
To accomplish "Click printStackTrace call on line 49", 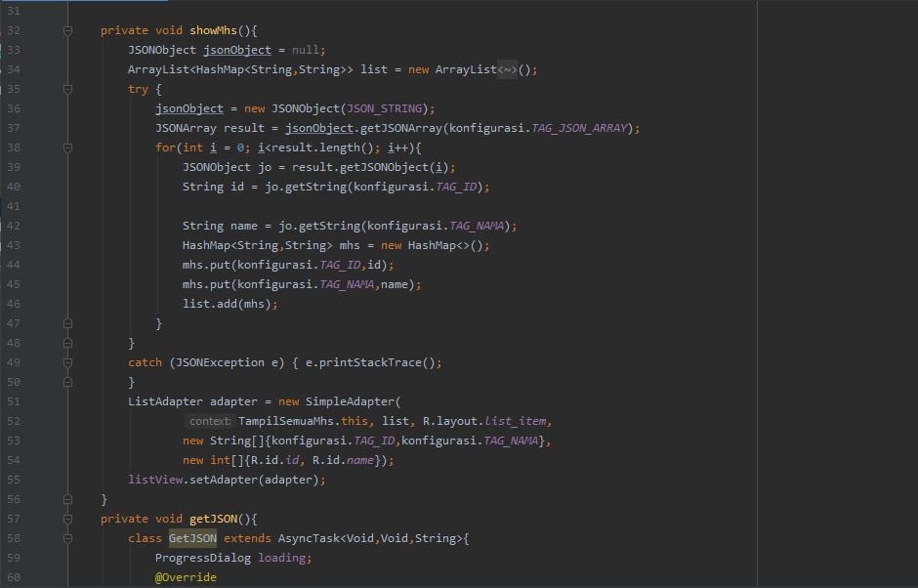I will [x=370, y=362].
